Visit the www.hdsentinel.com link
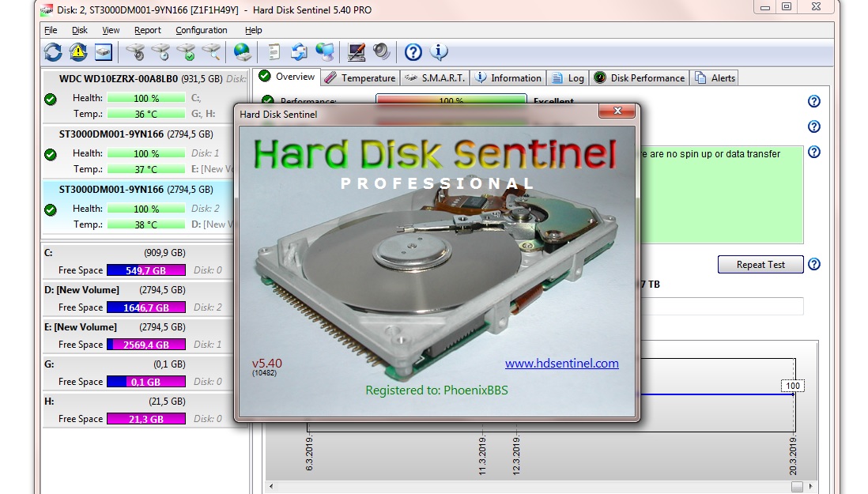 tap(563, 364)
